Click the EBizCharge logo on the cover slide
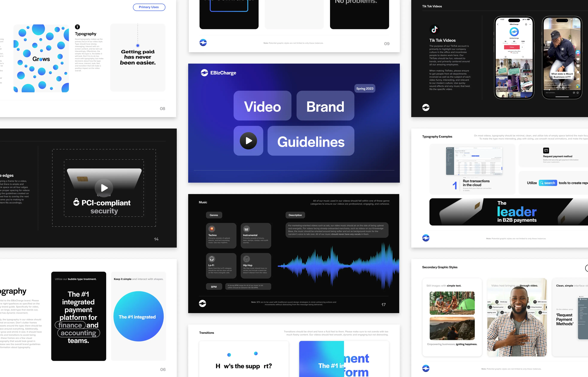This screenshot has height=377, width=588. (x=218, y=73)
